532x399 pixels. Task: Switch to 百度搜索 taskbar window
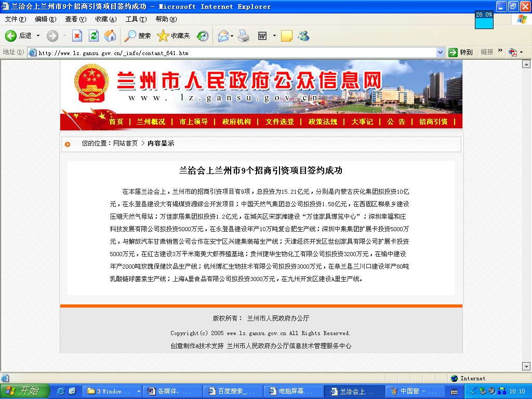(x=232, y=392)
